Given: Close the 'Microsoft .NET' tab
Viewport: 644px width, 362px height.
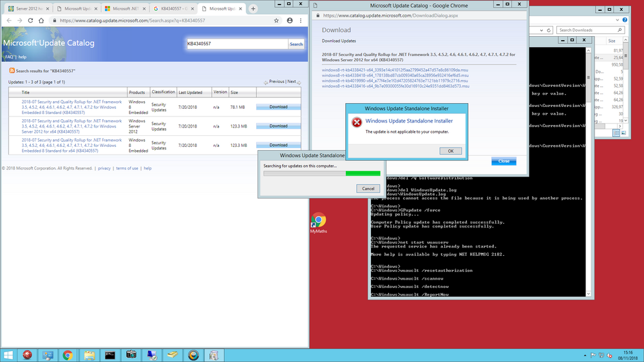Looking at the screenshot, I should point(144,8).
